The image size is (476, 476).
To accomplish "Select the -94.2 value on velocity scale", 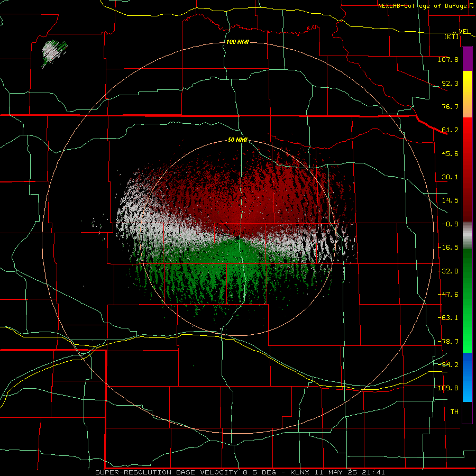I will coord(448,364).
